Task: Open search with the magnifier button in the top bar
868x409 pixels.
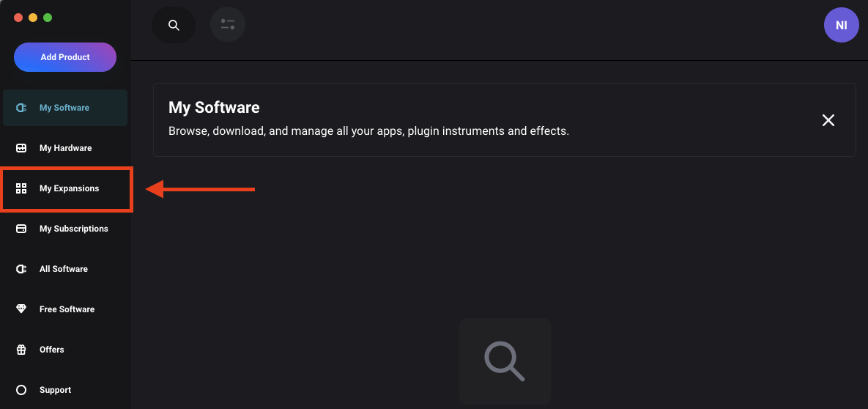Action: 174,25
